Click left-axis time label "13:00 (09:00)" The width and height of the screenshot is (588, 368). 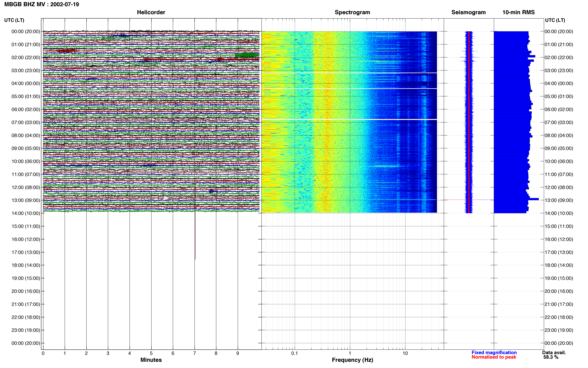point(26,200)
